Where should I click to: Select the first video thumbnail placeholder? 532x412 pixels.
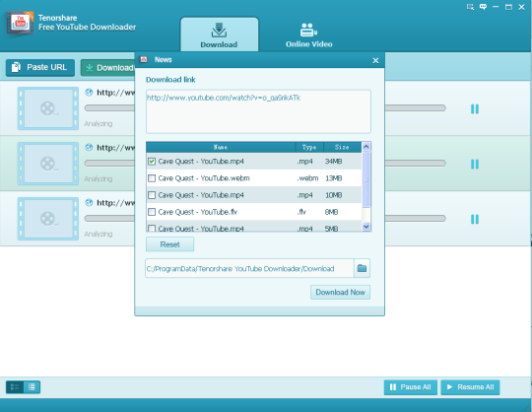pyautogui.click(x=48, y=108)
